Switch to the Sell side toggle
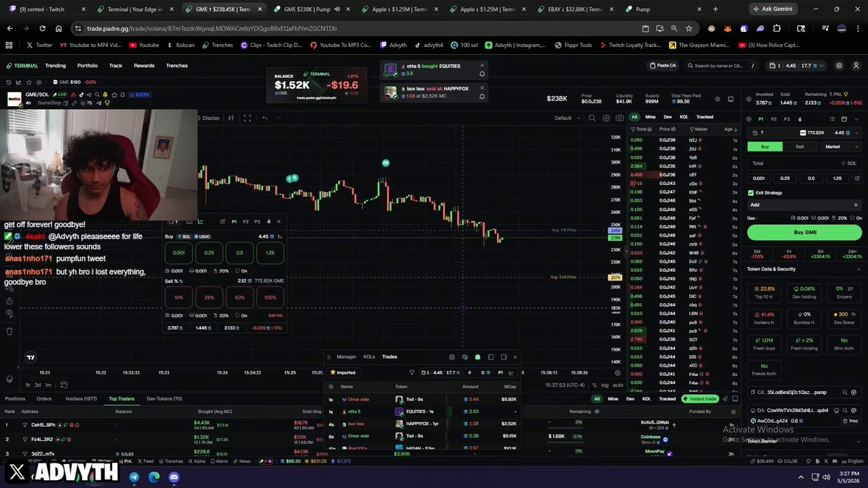 point(800,146)
